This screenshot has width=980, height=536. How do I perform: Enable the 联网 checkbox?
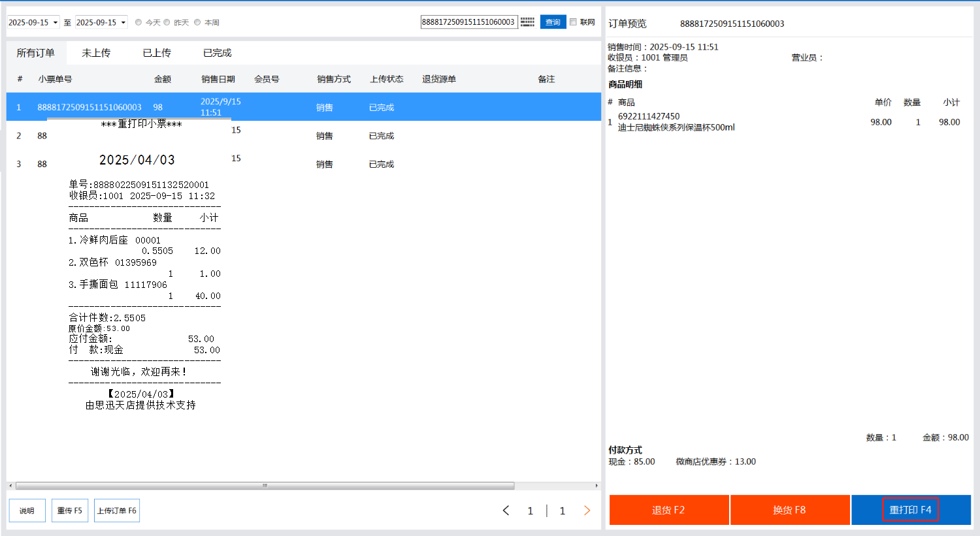click(x=574, y=22)
